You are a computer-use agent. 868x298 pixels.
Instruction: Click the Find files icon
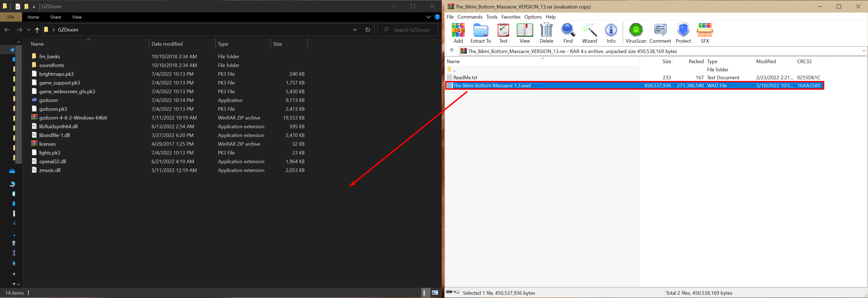coord(568,33)
